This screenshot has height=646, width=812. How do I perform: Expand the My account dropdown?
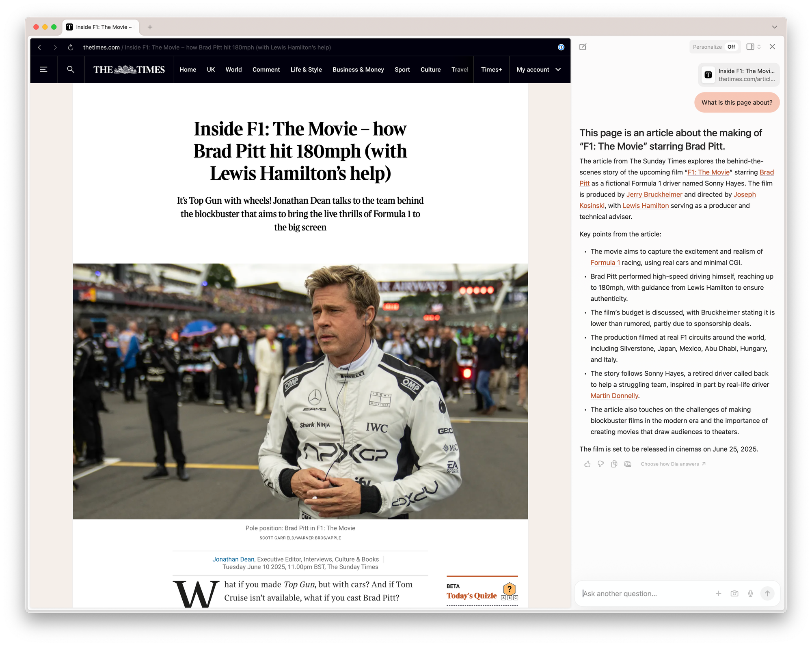click(x=539, y=70)
